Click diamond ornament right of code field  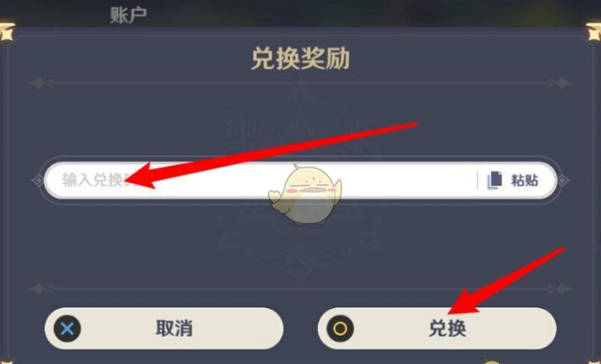(563, 181)
